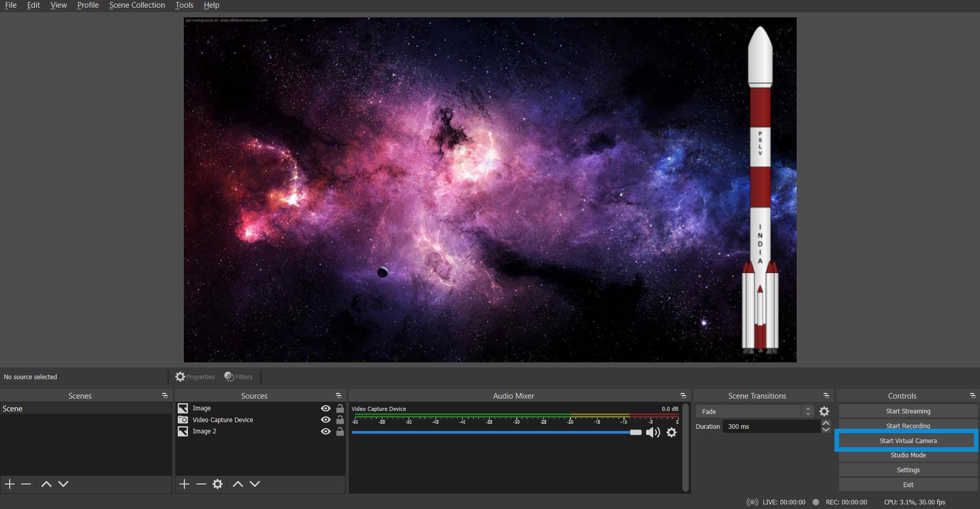Click Start Recording button
The image size is (980, 509).
(x=908, y=426)
